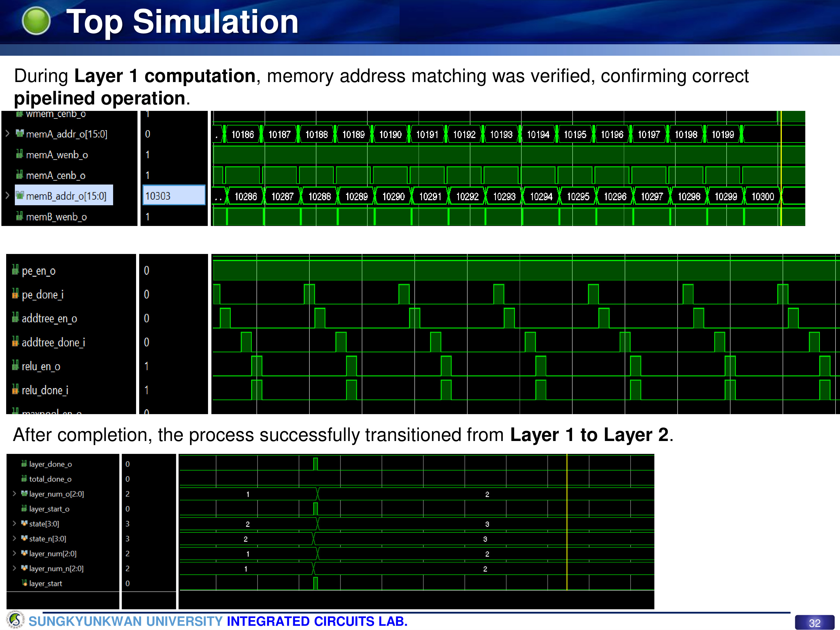
Task: Select the layer_start_o signal name
Action: 49,509
